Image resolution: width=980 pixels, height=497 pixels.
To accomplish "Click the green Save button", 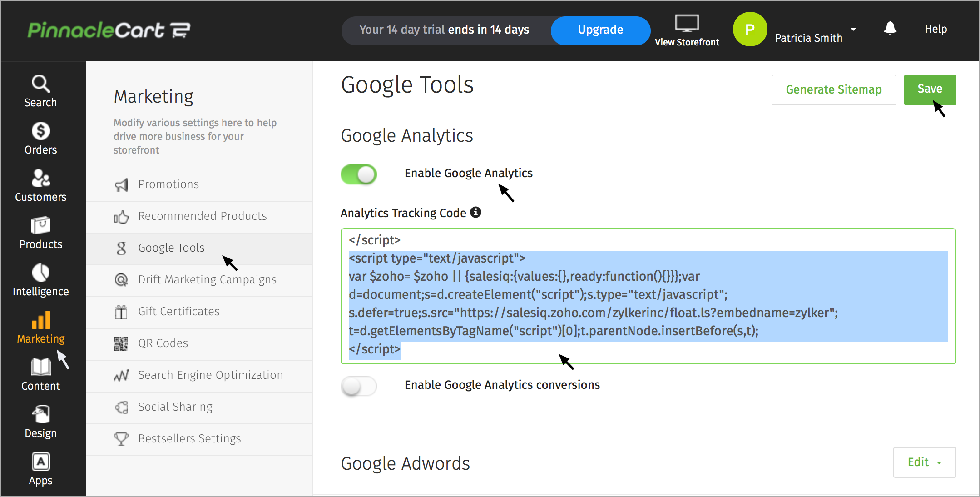I will (x=930, y=89).
